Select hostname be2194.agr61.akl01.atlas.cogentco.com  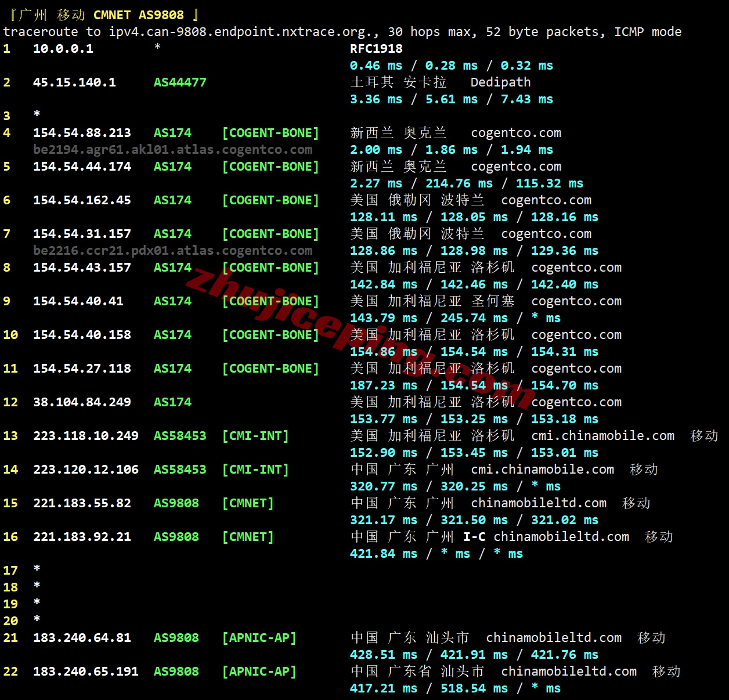point(172,150)
